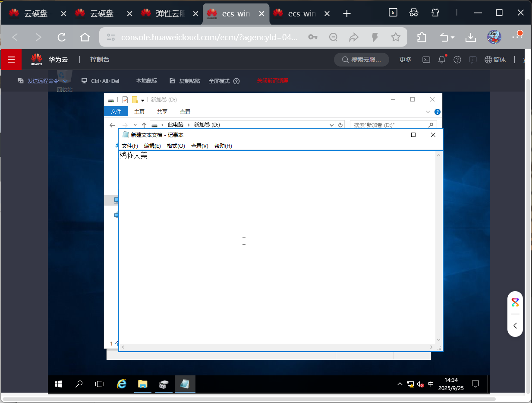Click the red 关闭前请锁屏 notice
The image size is (532, 403).
pos(273,81)
